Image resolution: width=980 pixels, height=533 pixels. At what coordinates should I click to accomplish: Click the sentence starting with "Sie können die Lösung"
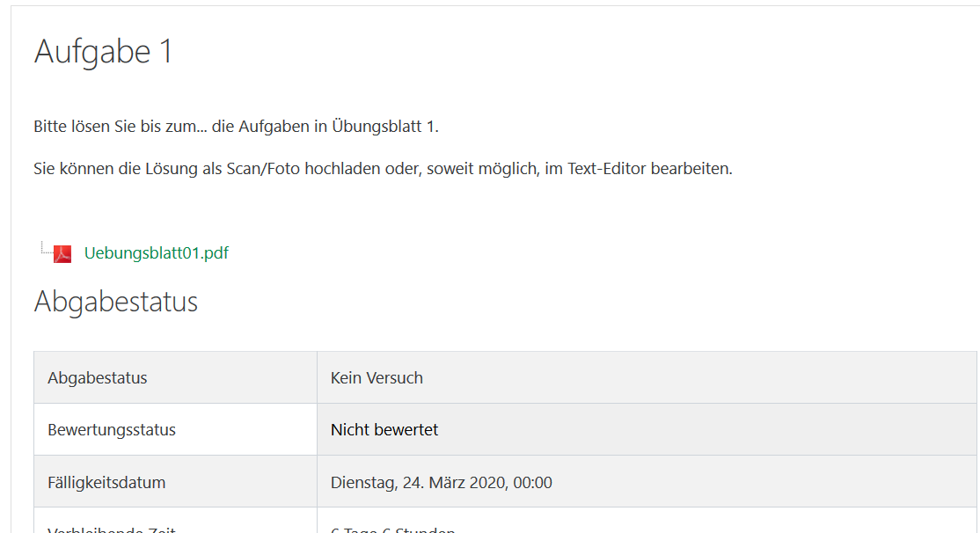pyautogui.click(x=383, y=169)
